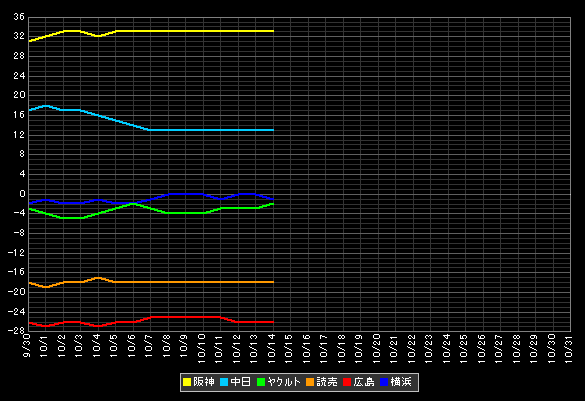Click the red 広島 legend swatch
The image size is (585, 401).
pyautogui.click(x=347, y=382)
